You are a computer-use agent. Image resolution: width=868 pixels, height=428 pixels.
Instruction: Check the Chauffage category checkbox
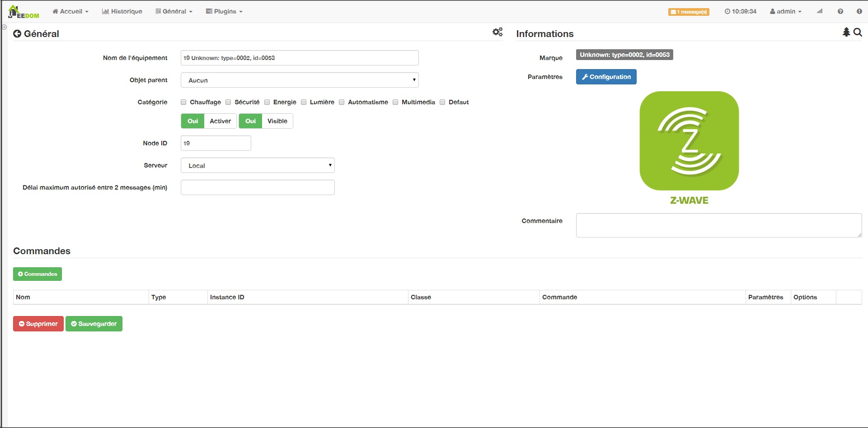(183, 102)
